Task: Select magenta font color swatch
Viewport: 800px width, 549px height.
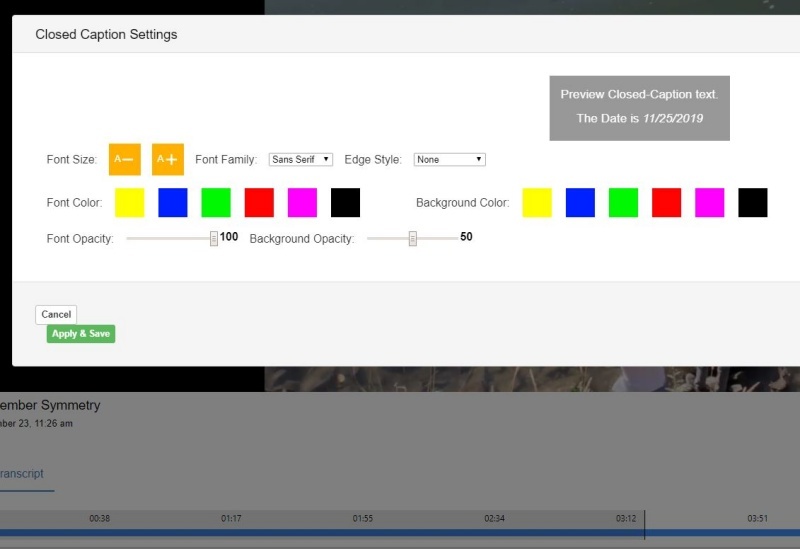Action: [302, 202]
